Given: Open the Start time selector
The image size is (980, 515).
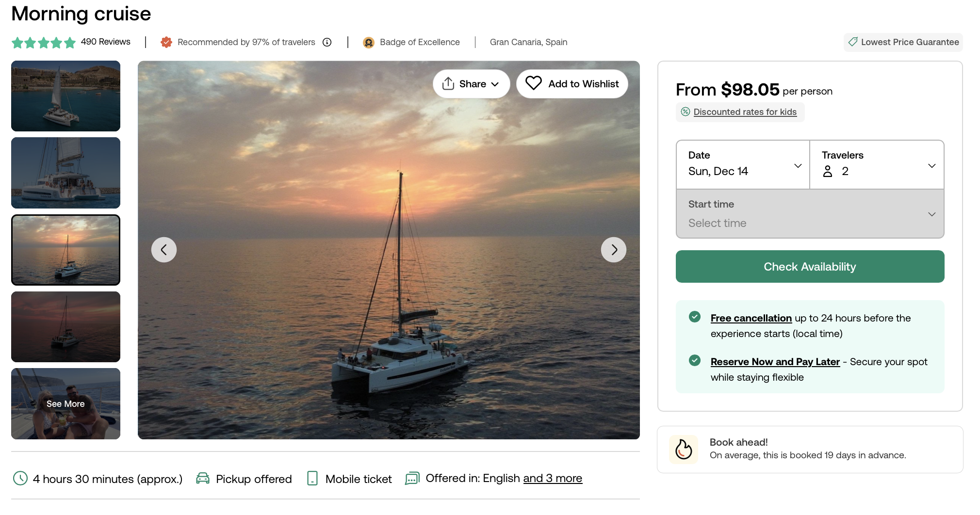Looking at the screenshot, I should pos(810,214).
